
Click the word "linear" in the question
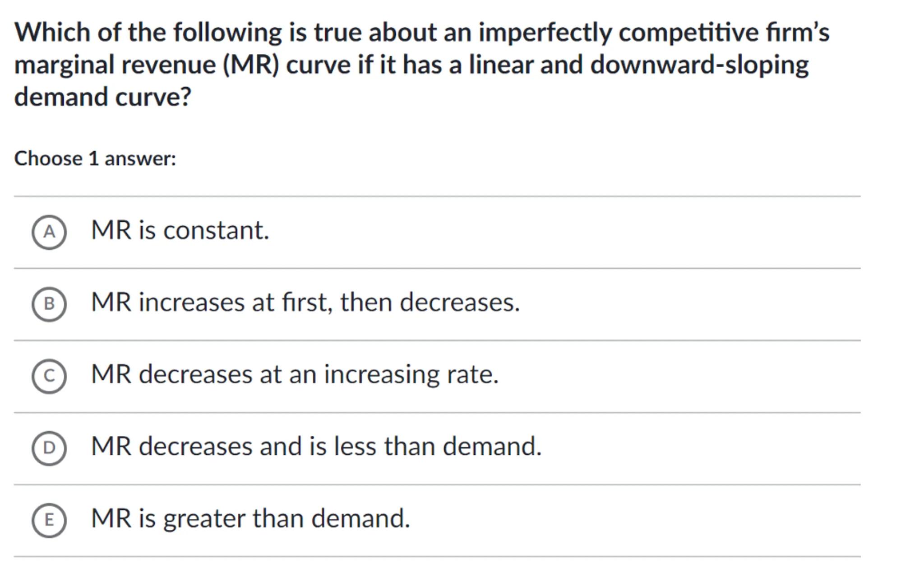(x=501, y=65)
